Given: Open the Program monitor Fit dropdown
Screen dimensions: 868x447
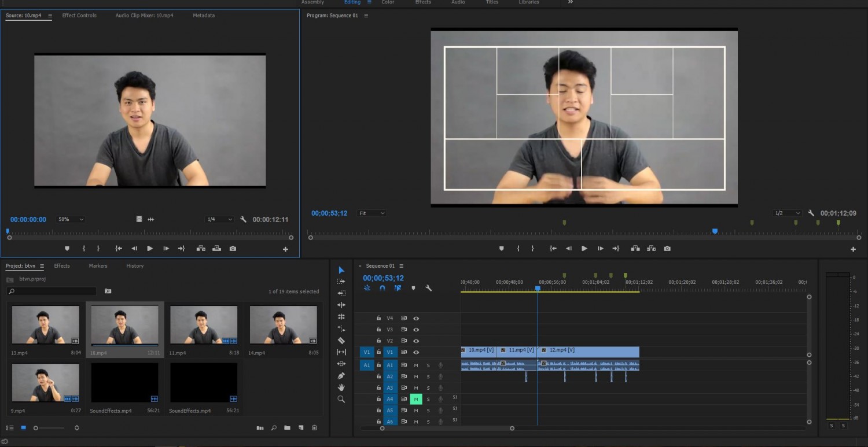Looking at the screenshot, I should [x=372, y=213].
